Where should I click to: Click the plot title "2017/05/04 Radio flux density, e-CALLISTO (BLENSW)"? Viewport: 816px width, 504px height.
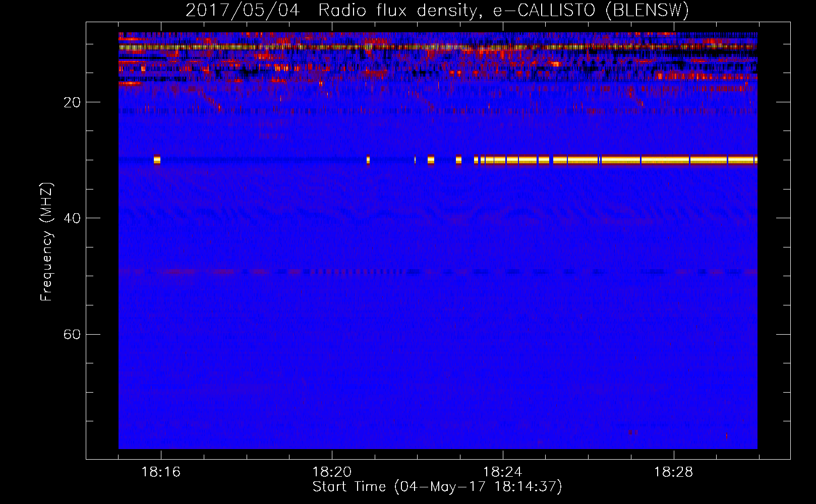coord(437,10)
